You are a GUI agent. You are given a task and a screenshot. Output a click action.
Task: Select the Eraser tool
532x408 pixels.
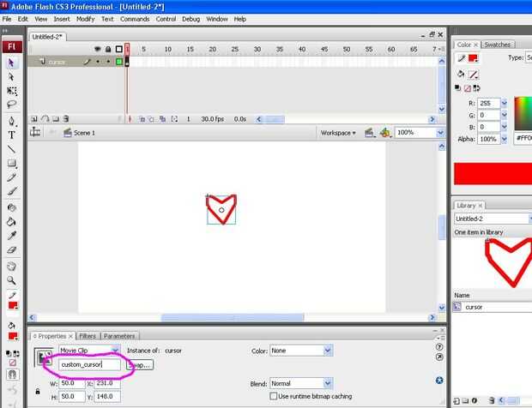tap(11, 250)
